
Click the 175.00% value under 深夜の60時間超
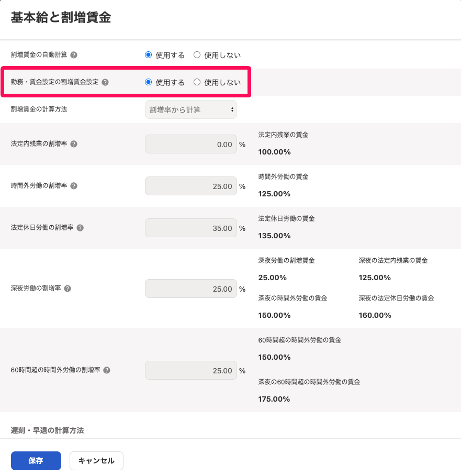[x=274, y=399]
